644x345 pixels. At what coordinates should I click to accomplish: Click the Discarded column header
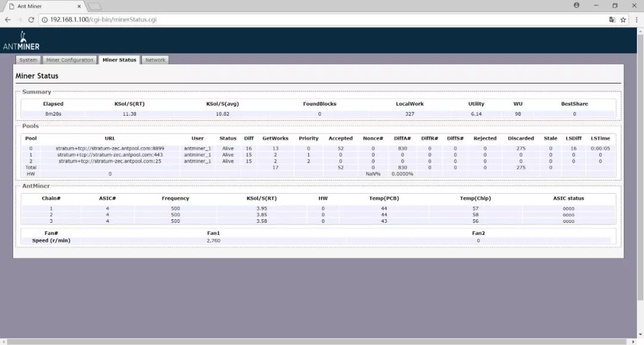(521, 138)
